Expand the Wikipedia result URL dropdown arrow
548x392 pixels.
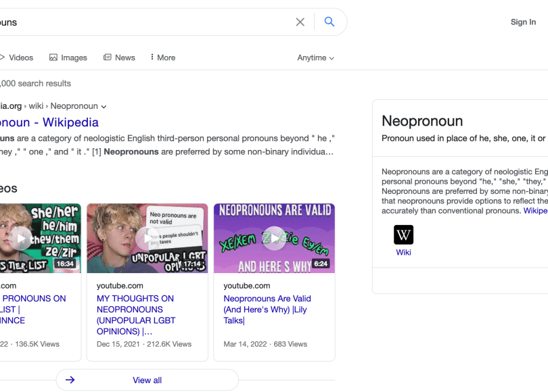(x=104, y=107)
